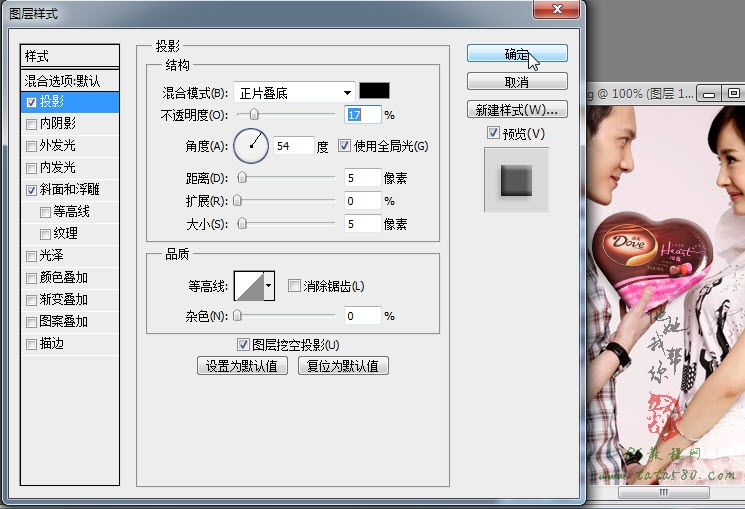745x509 pixels.
Task: Enable the 渐变叠加 checkbox
Action: point(31,300)
